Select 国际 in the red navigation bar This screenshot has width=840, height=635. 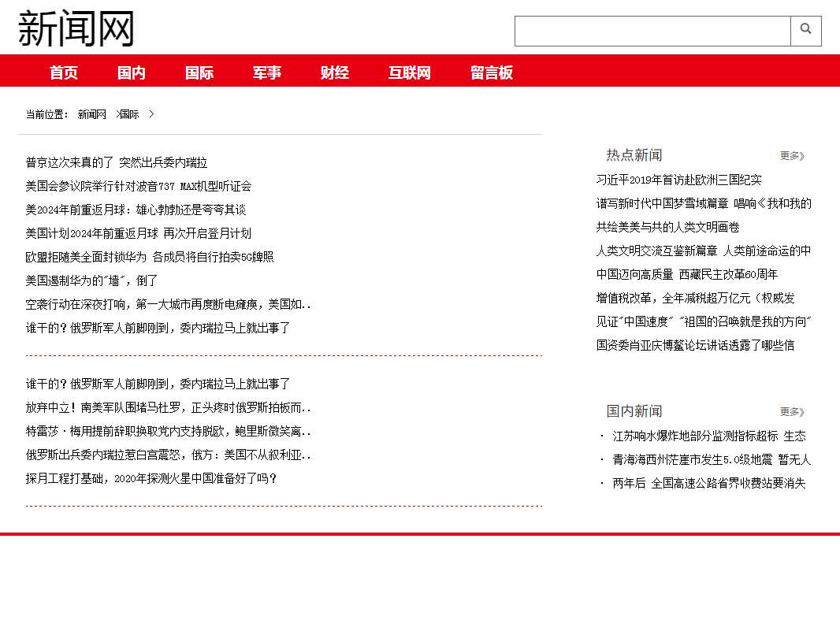[x=199, y=72]
